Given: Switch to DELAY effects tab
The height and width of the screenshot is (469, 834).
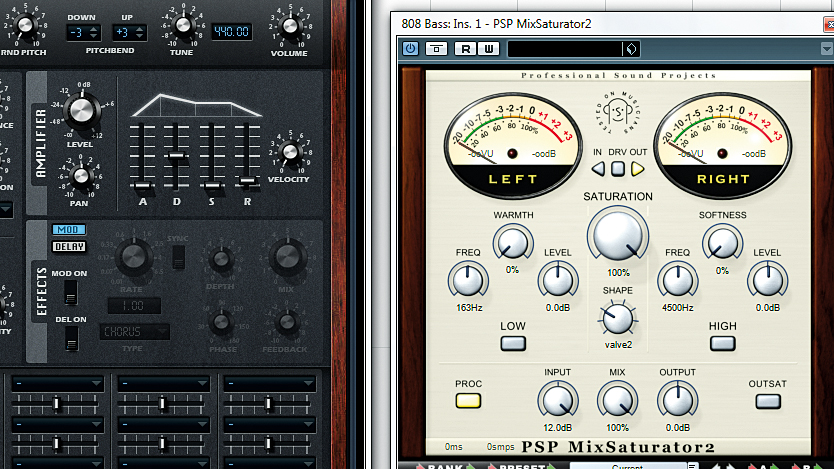Looking at the screenshot, I should (x=69, y=246).
